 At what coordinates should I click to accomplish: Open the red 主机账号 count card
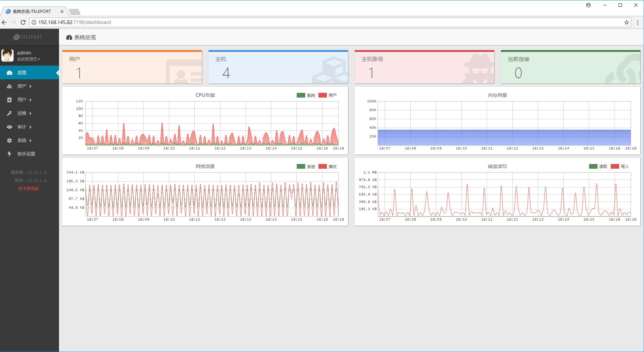[424, 67]
